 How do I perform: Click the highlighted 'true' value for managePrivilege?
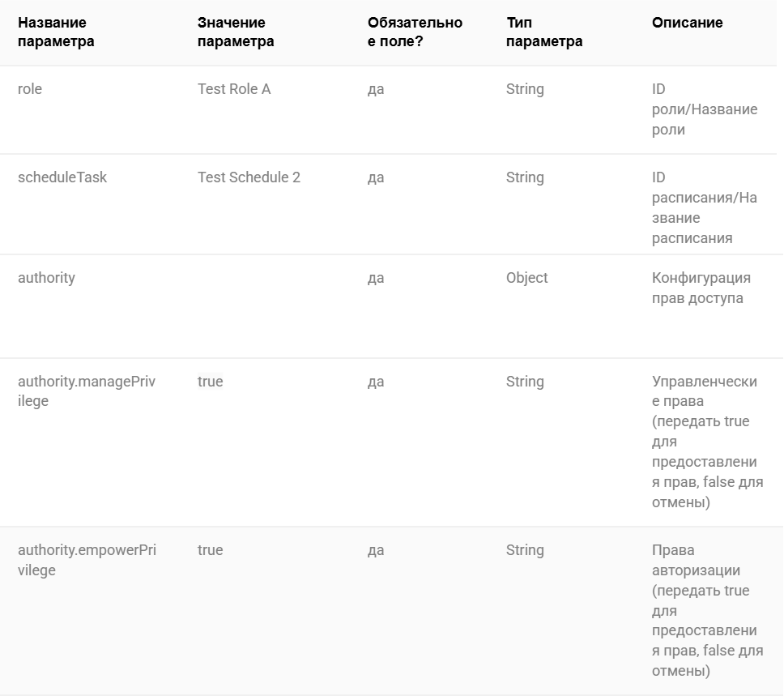tap(210, 382)
